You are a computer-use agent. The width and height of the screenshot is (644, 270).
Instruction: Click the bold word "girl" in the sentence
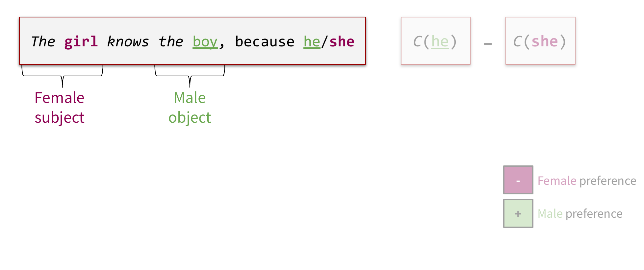coord(81,42)
